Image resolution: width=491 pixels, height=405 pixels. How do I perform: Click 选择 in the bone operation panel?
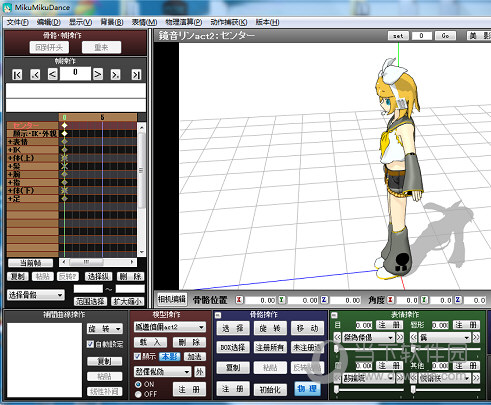click(233, 328)
